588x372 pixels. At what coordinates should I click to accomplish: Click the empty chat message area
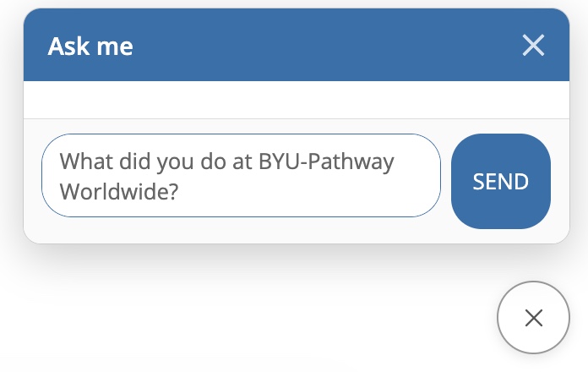point(296,100)
